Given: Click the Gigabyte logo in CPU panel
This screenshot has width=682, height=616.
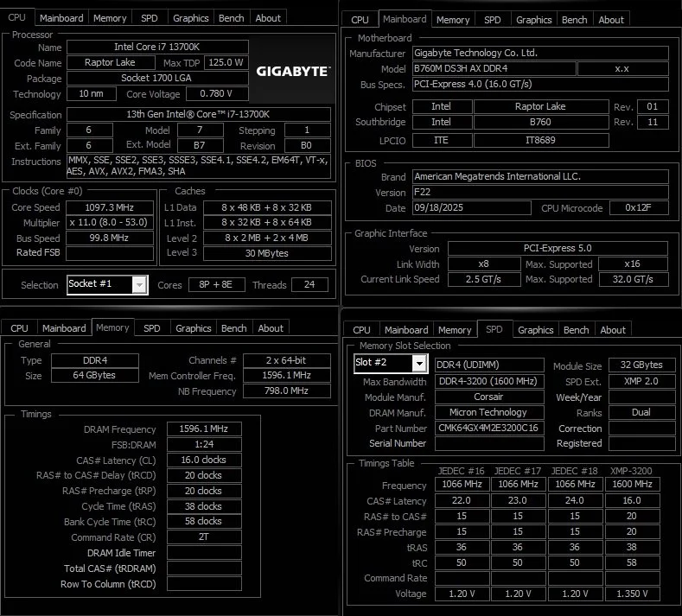Looking at the screenshot, I should pyautogui.click(x=293, y=72).
